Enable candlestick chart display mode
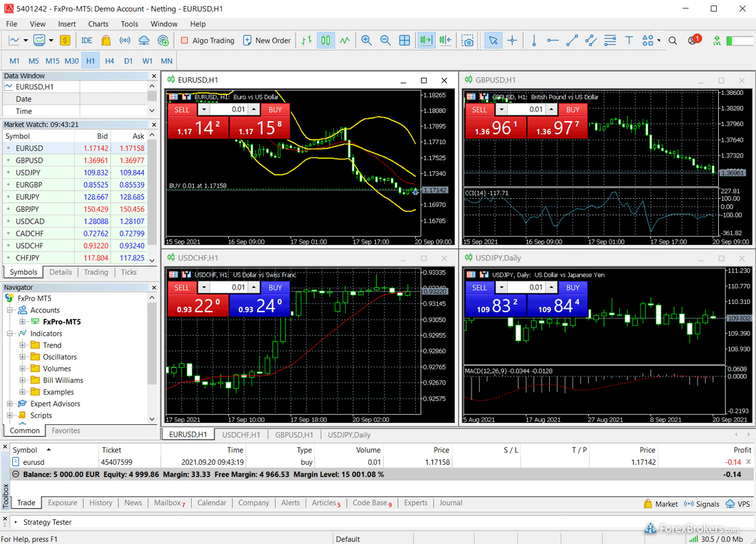 point(326,41)
